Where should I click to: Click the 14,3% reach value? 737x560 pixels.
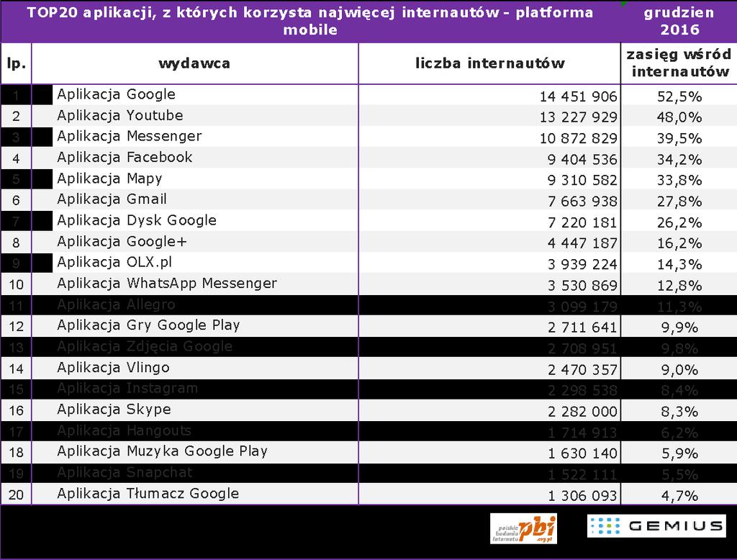(679, 264)
